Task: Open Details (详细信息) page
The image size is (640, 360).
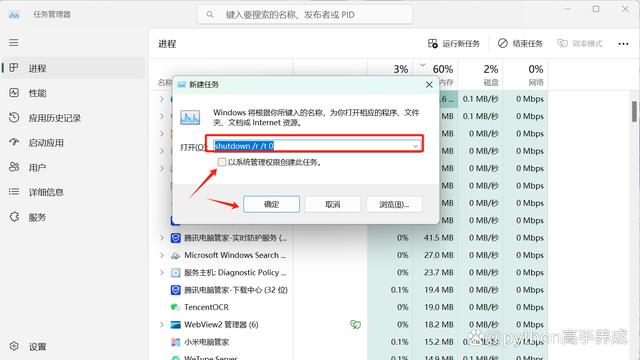Action: point(73,192)
